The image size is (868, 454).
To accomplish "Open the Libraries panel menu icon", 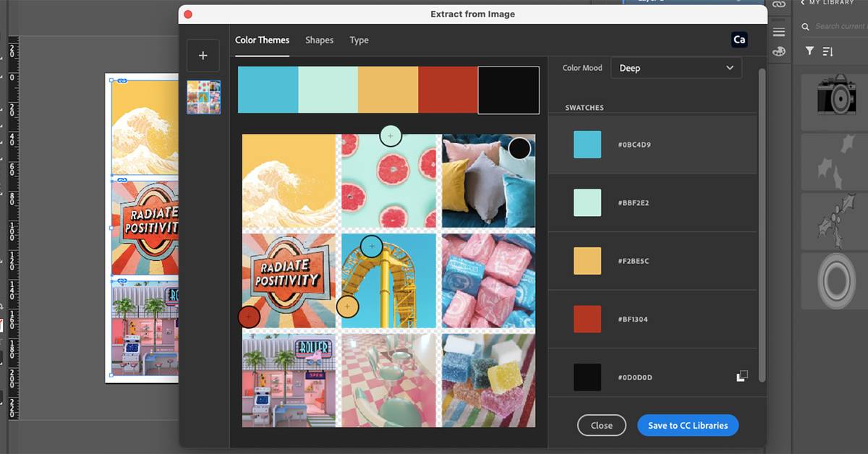I will pos(780,30).
